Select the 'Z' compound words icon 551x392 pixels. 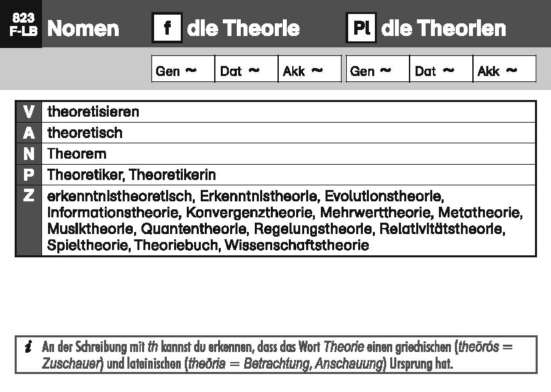[x=28, y=197]
